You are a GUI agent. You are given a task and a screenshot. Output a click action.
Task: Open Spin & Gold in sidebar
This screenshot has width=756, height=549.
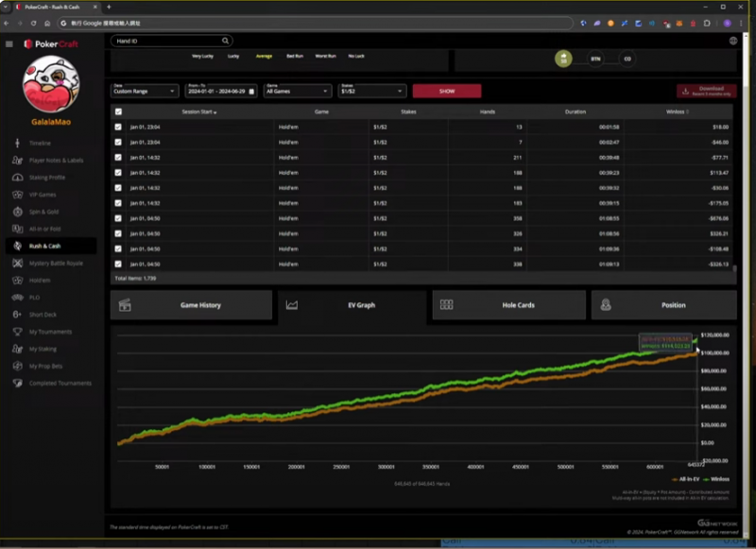pyautogui.click(x=43, y=212)
